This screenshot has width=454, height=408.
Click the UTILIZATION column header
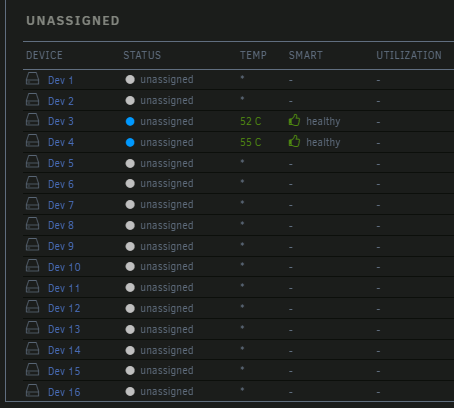(x=409, y=55)
